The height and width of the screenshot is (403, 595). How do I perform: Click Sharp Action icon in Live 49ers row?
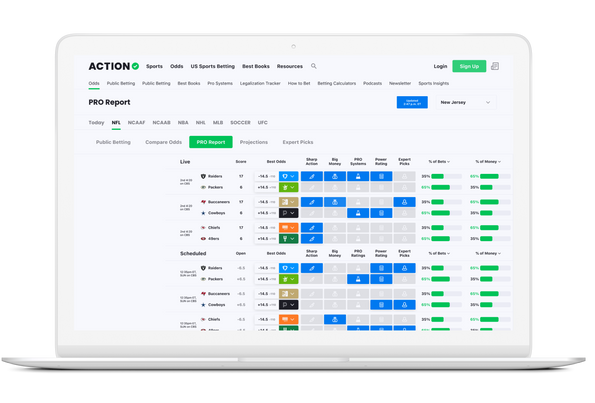pyautogui.click(x=312, y=239)
